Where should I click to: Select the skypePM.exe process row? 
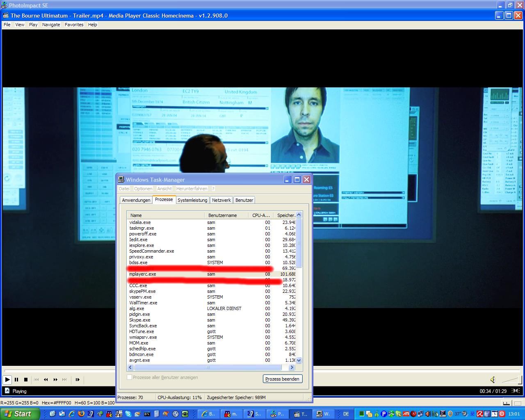pos(212,291)
